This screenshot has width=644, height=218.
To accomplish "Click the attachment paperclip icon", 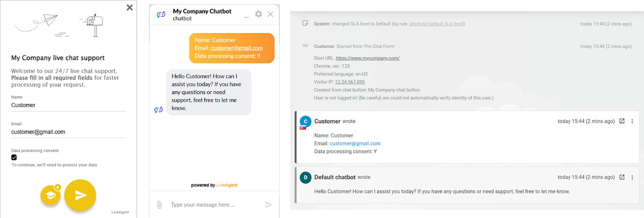I will click(x=159, y=205).
